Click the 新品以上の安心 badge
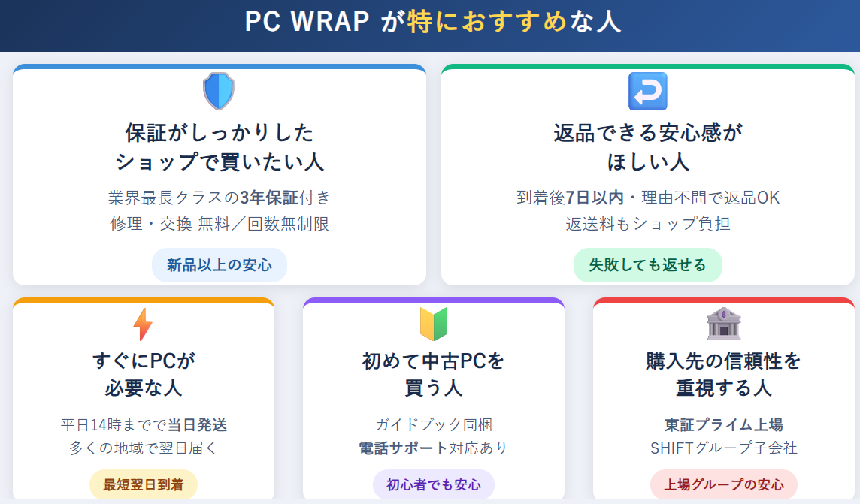 tap(220, 264)
